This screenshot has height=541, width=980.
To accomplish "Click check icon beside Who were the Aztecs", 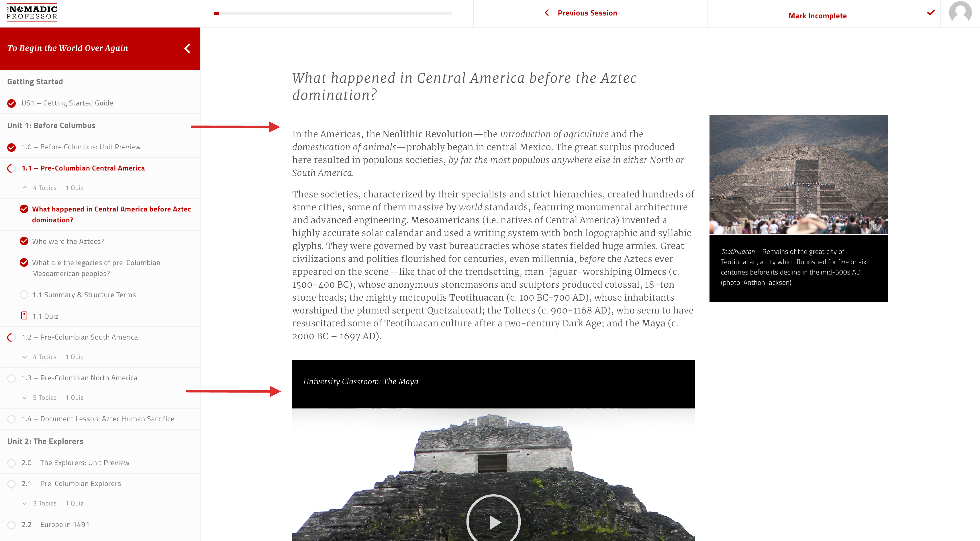I will click(x=24, y=241).
